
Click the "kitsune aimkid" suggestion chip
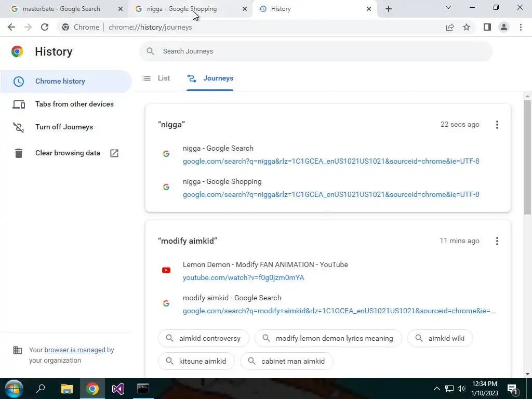pyautogui.click(x=196, y=361)
